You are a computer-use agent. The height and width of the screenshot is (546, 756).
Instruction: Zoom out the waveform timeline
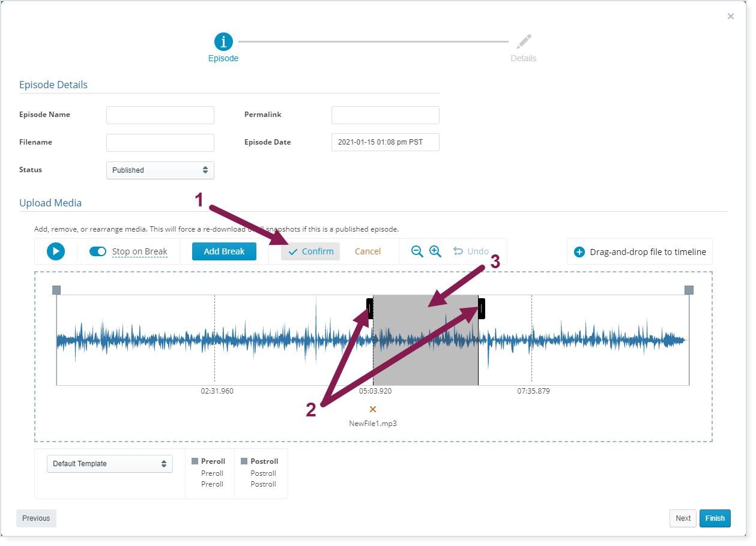pyautogui.click(x=417, y=251)
